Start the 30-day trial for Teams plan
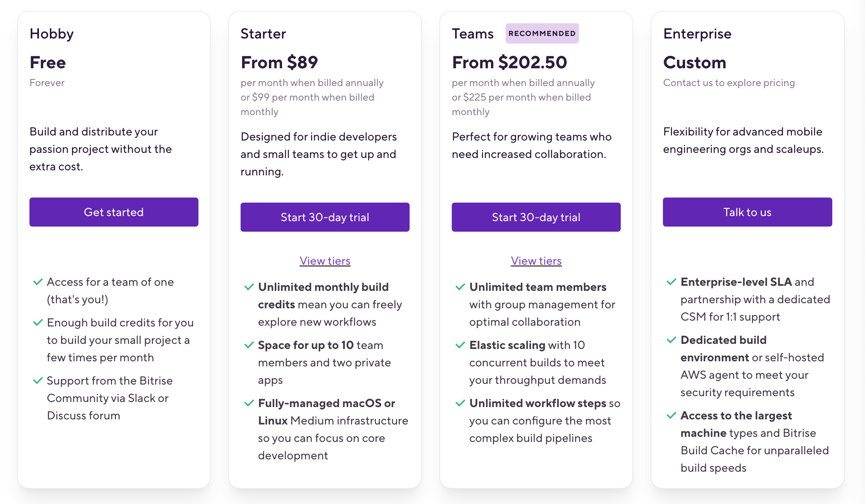 (536, 217)
